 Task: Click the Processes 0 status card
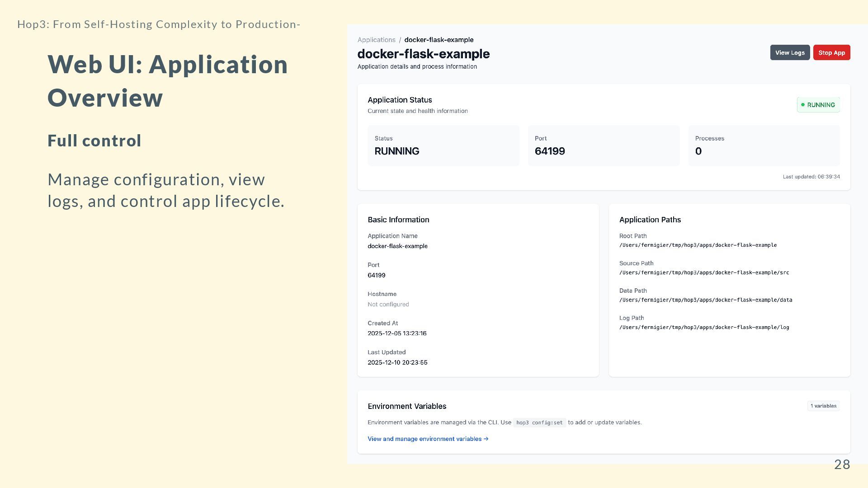(764, 145)
